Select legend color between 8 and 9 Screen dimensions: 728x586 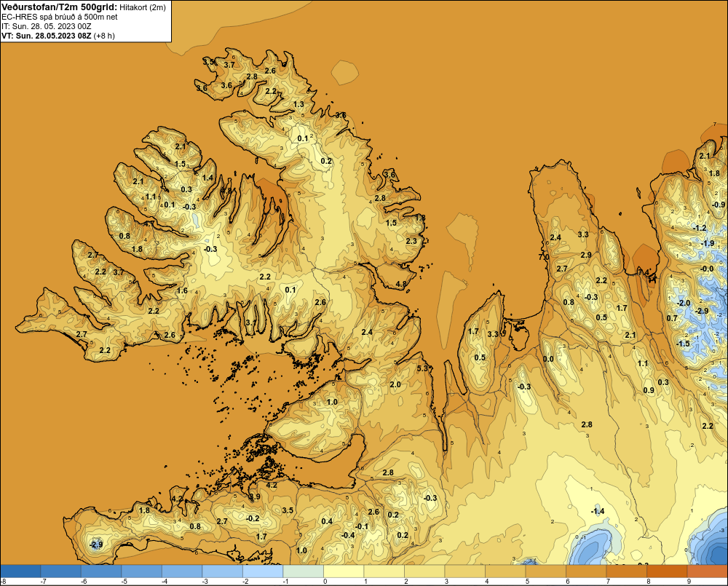[x=667, y=571]
